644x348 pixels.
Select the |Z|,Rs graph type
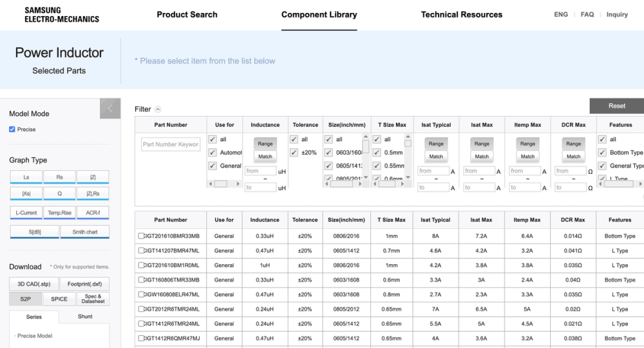tap(93, 193)
